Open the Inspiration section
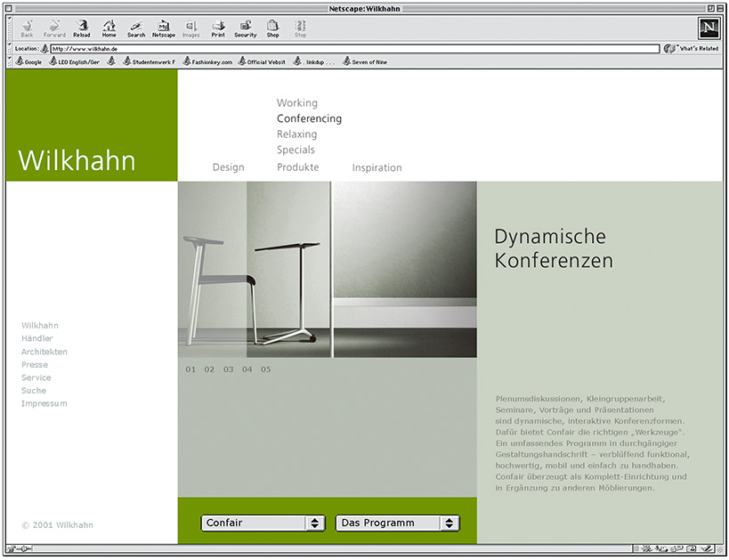Viewport: 729px width, 560px height. (377, 167)
